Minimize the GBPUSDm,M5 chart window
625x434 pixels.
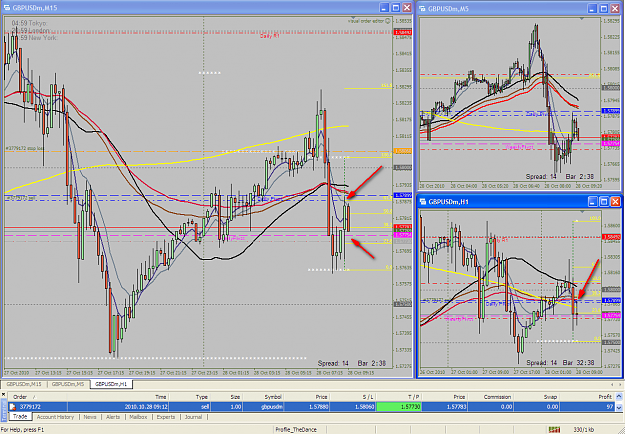tap(592, 8)
